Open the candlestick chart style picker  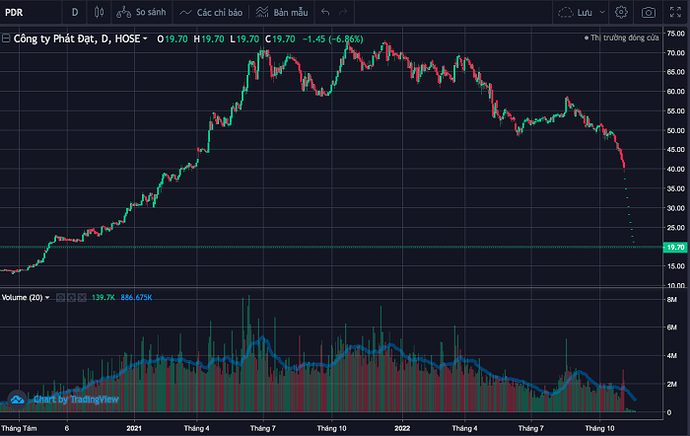click(98, 12)
